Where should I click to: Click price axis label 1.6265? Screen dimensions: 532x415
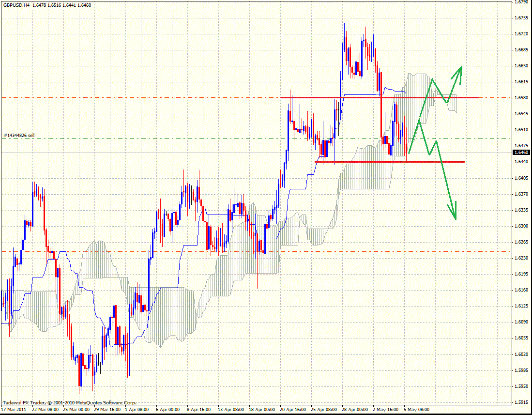[521, 242]
